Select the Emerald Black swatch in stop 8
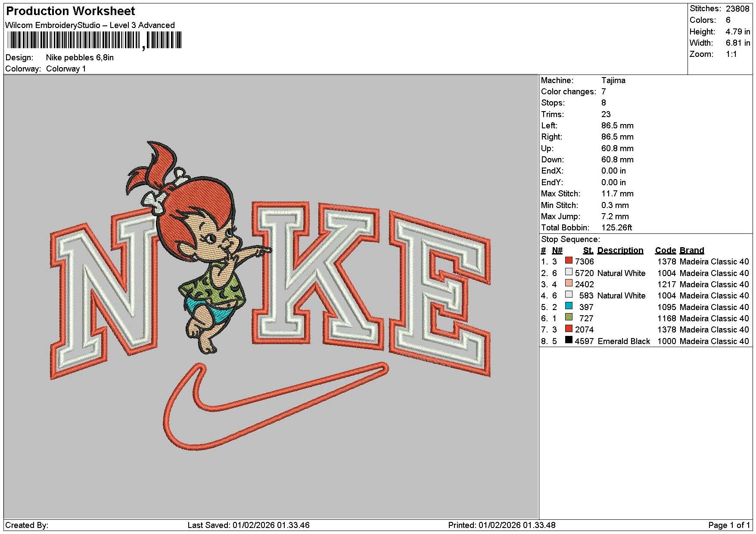 [x=569, y=340]
